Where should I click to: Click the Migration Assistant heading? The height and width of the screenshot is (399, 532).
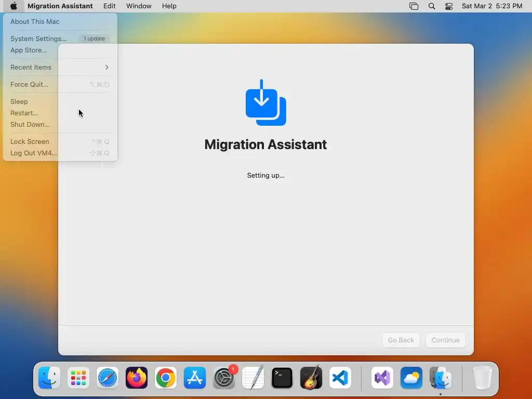coord(265,144)
